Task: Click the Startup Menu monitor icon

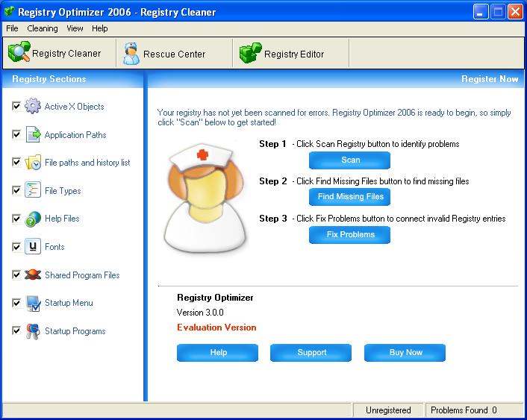Action: point(33,303)
